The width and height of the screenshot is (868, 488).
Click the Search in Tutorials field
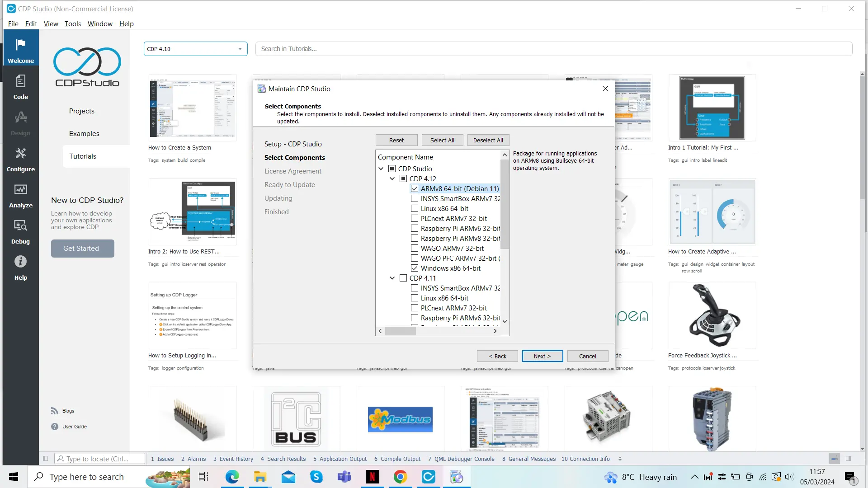pyautogui.click(x=553, y=49)
